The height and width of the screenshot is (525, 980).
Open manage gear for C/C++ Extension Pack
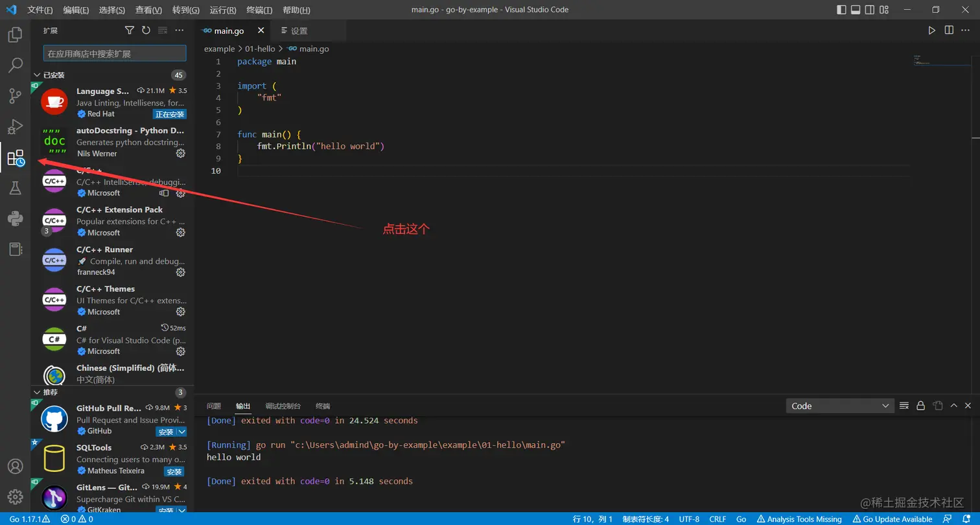181,233
